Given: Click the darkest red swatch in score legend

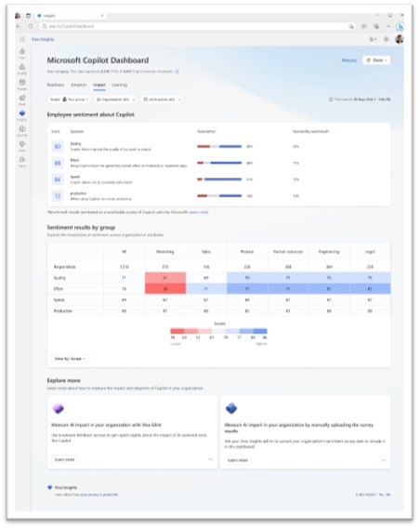Looking at the screenshot, I should coord(177,331).
